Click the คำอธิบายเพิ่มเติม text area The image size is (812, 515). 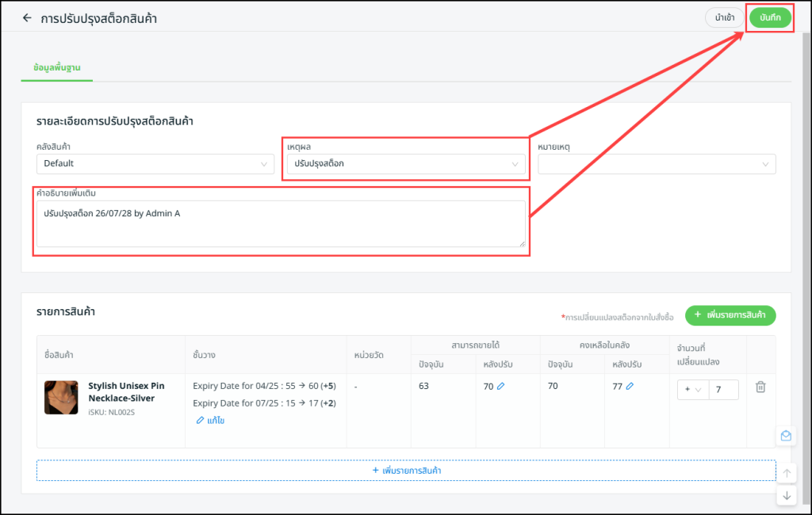click(x=281, y=223)
